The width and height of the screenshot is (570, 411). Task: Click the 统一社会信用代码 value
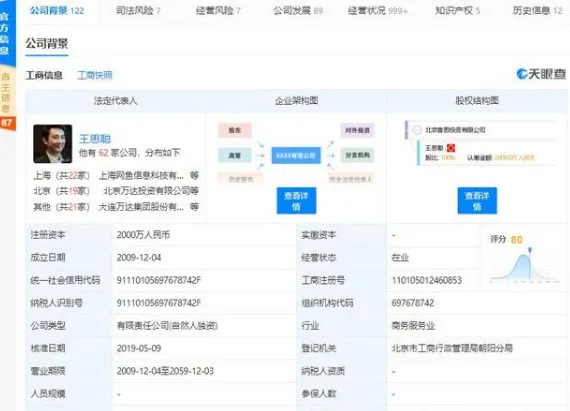(158, 280)
